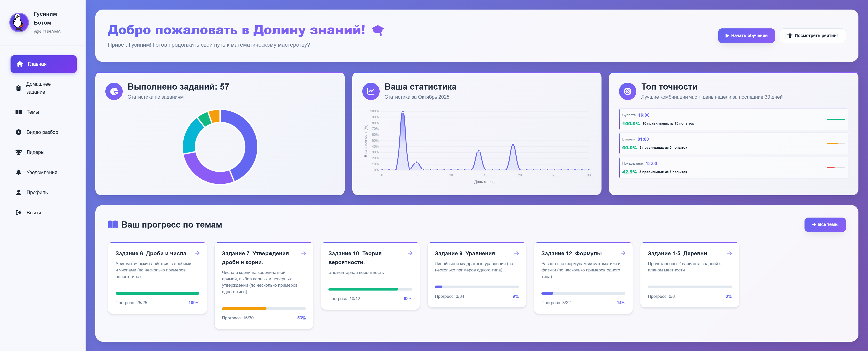Open the Все темы button

[825, 224]
